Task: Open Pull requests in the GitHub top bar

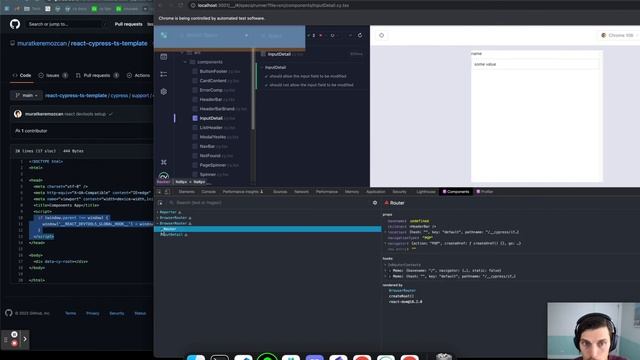Action: point(129,24)
